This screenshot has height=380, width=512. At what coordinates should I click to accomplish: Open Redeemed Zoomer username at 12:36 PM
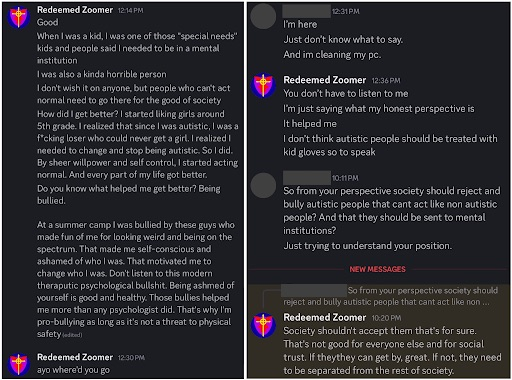(x=325, y=80)
